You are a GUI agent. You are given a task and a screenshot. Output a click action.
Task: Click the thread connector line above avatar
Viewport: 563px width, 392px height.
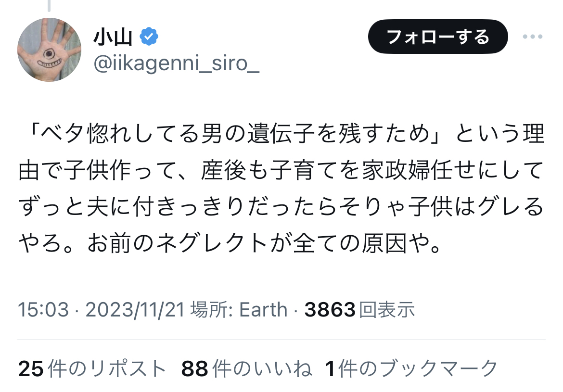click(49, 6)
